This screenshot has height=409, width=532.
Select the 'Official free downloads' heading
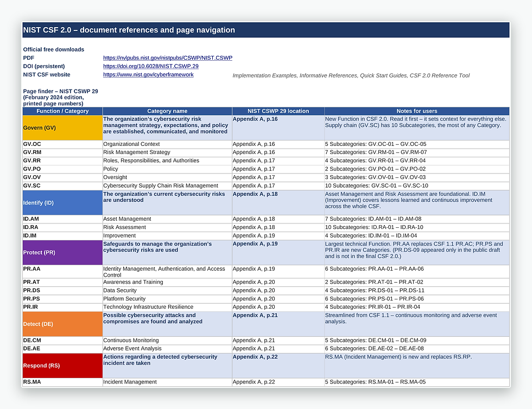(54, 49)
